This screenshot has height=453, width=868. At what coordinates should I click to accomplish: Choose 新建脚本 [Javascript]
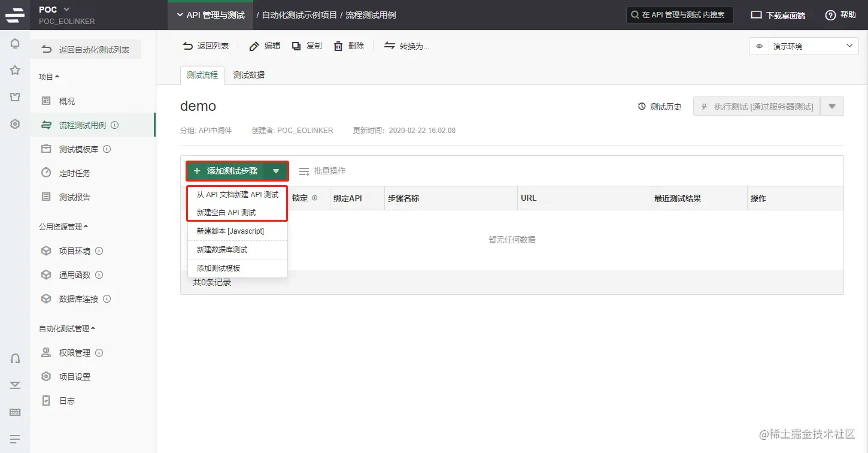click(x=238, y=231)
